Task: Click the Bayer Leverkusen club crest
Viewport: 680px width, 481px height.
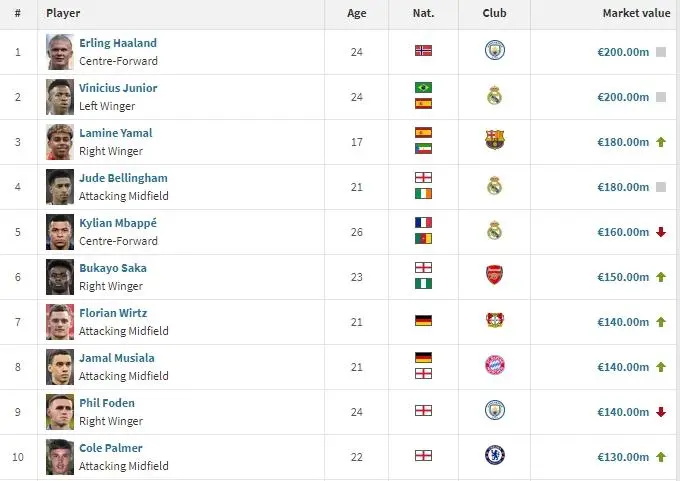Action: point(494,320)
